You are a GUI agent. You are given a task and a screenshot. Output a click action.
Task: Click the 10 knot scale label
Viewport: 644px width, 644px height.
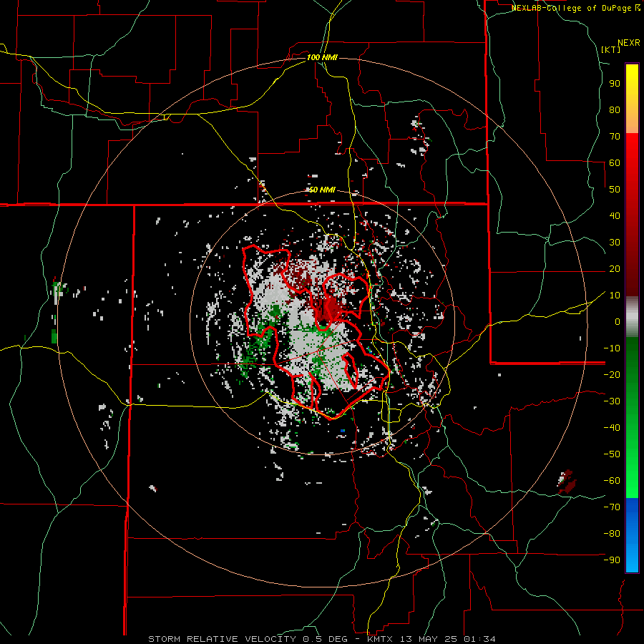tap(615, 296)
